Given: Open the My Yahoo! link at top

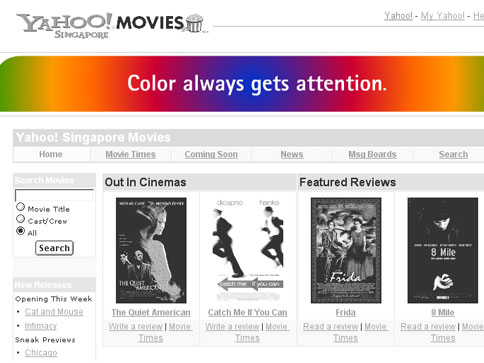Looking at the screenshot, I should coord(442,16).
